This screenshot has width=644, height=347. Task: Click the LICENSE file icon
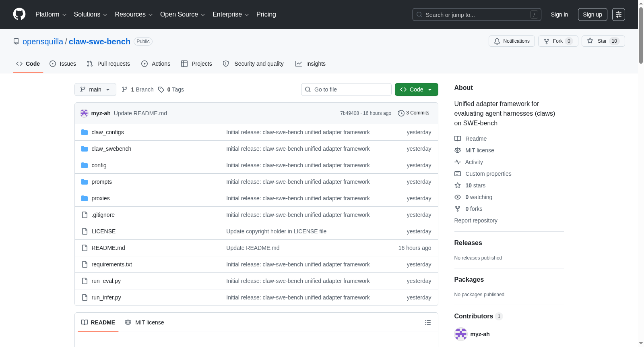click(85, 231)
